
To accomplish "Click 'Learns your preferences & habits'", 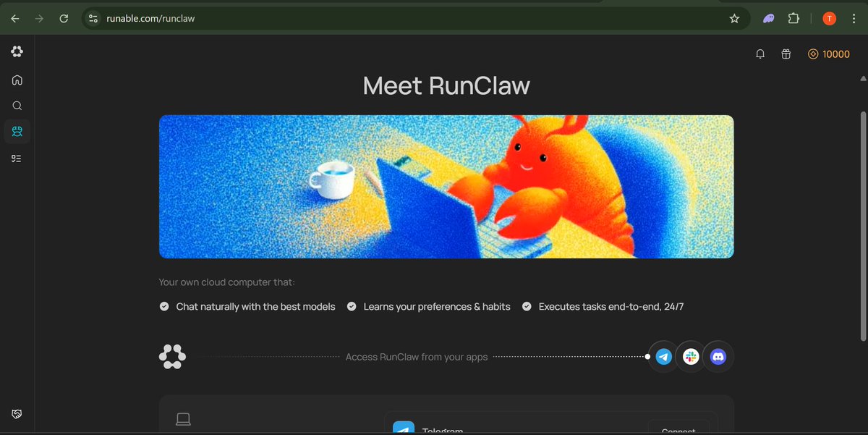I will coord(437,307).
